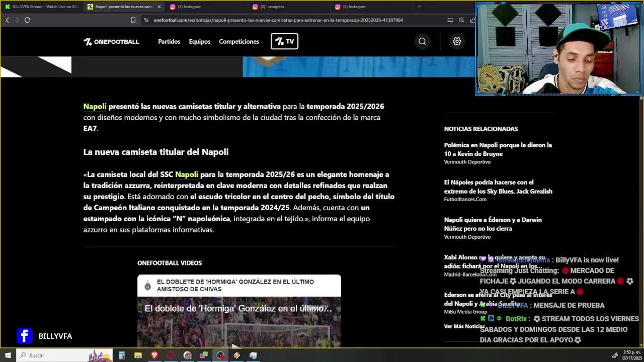Click the Facebook icon beside BILLYVFA overlay
This screenshot has width=644, height=362.
tap(25, 336)
